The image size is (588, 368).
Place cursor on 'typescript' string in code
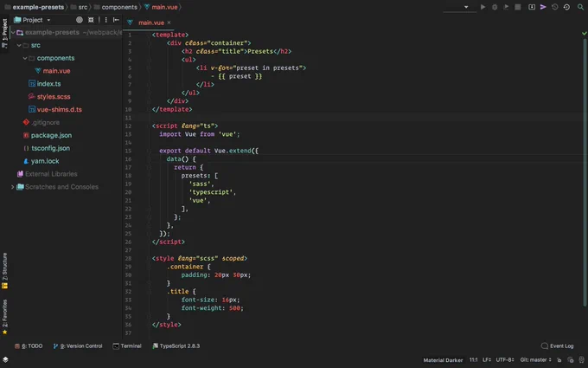pyautogui.click(x=210, y=192)
